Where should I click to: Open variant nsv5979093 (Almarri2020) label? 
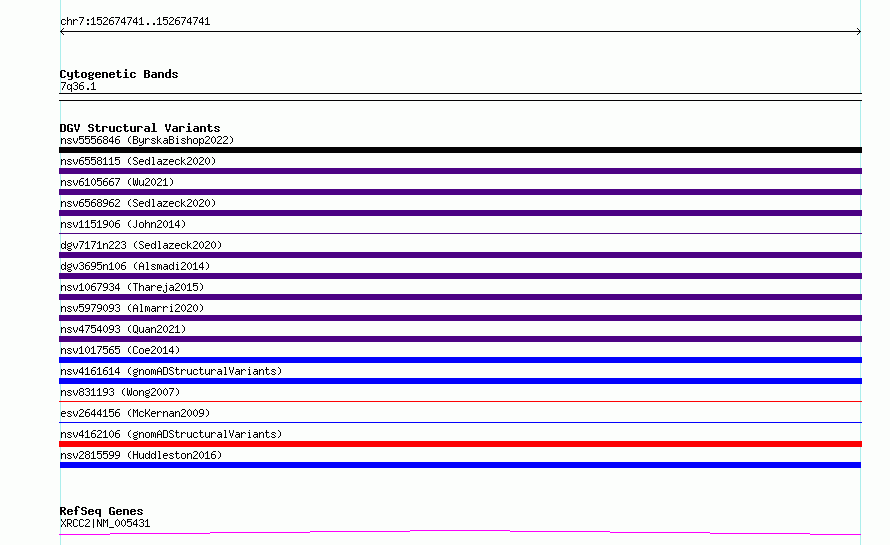132,308
